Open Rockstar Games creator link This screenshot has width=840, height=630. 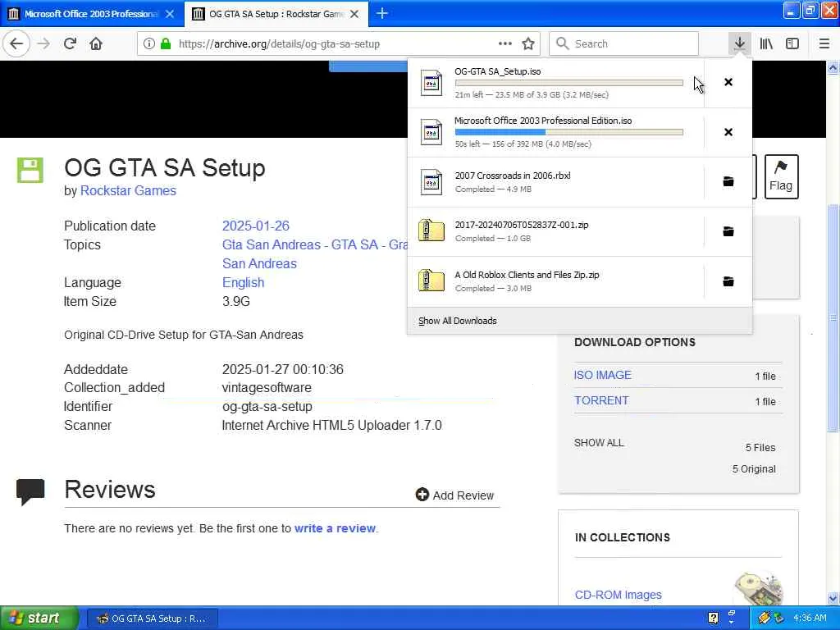point(128,190)
